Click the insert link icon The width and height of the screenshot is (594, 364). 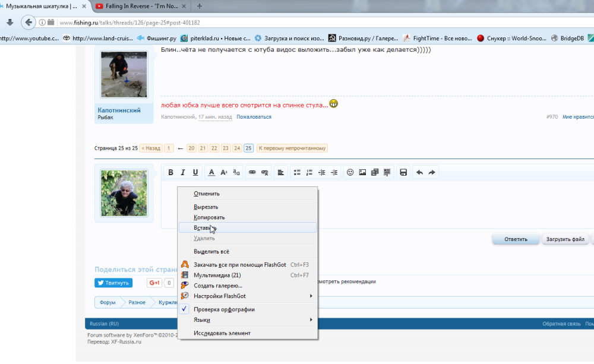click(x=252, y=173)
